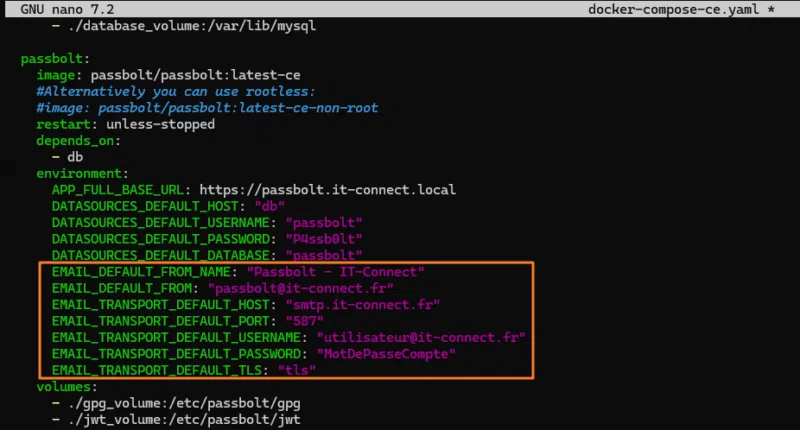The image size is (800, 430).
Task: Click the "depends_on:" key
Action: tap(79, 141)
